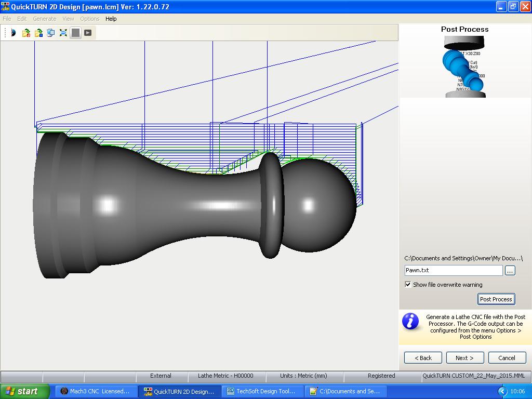The image size is (532, 399).
Task: Open the Generate menu
Action: 44,19
